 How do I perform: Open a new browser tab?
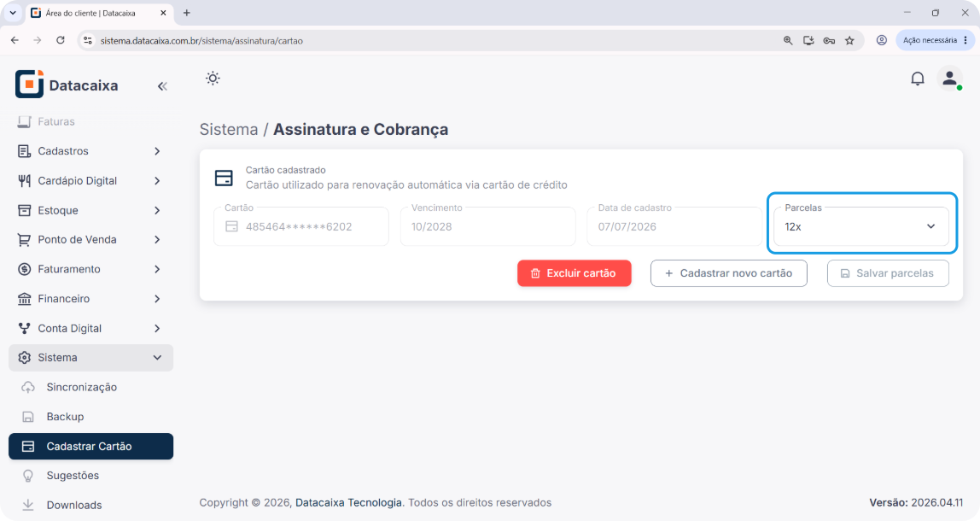[186, 13]
